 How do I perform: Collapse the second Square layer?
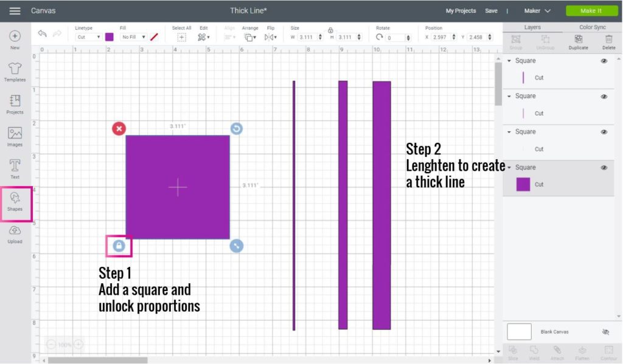(509, 97)
